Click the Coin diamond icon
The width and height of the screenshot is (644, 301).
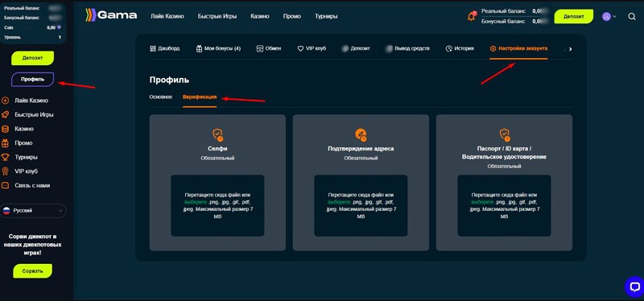pos(59,27)
